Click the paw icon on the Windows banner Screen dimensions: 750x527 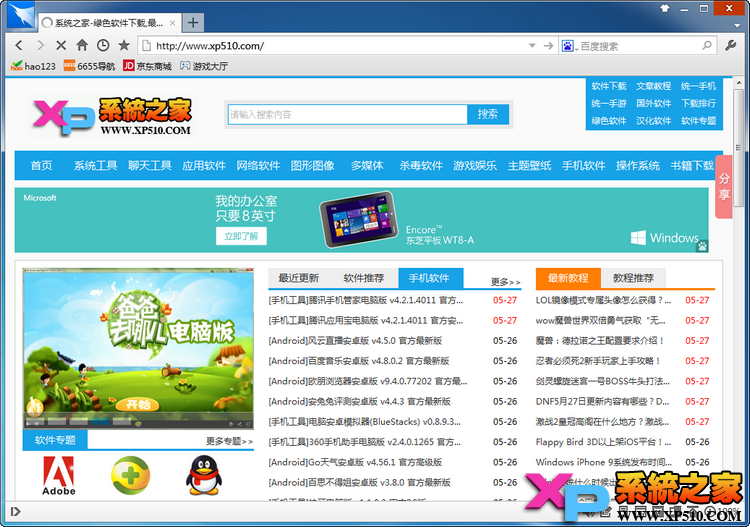[x=702, y=246]
